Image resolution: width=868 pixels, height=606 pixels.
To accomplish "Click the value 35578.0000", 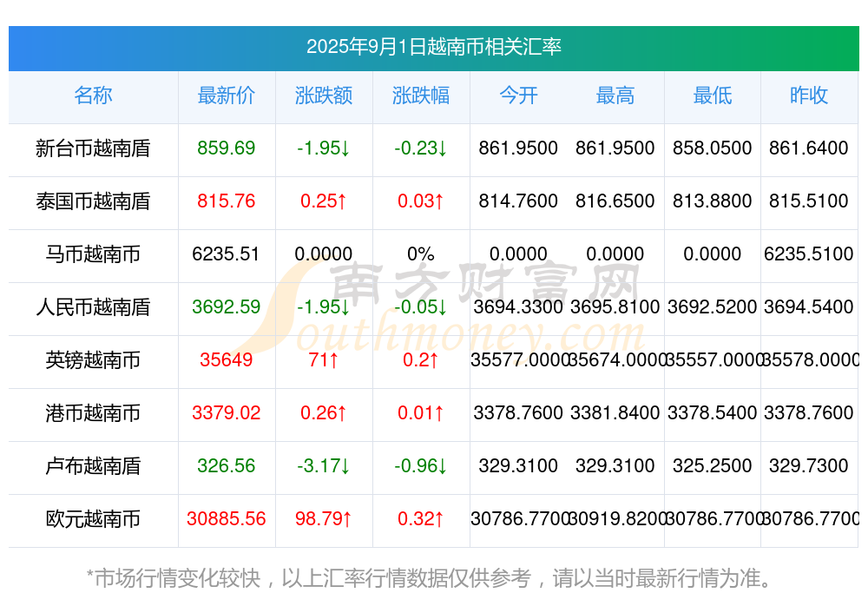I will point(811,359).
